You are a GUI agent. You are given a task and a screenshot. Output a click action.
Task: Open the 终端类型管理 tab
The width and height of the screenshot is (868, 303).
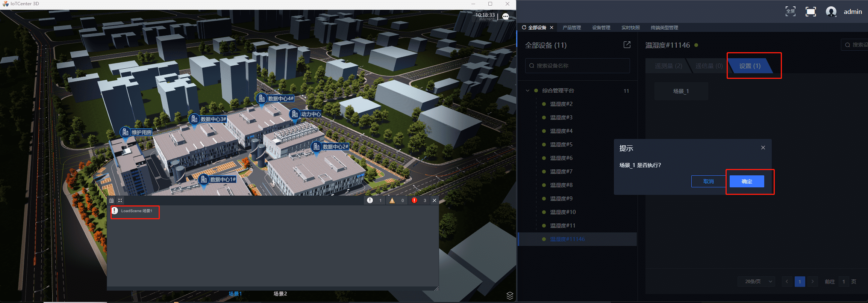(x=665, y=27)
